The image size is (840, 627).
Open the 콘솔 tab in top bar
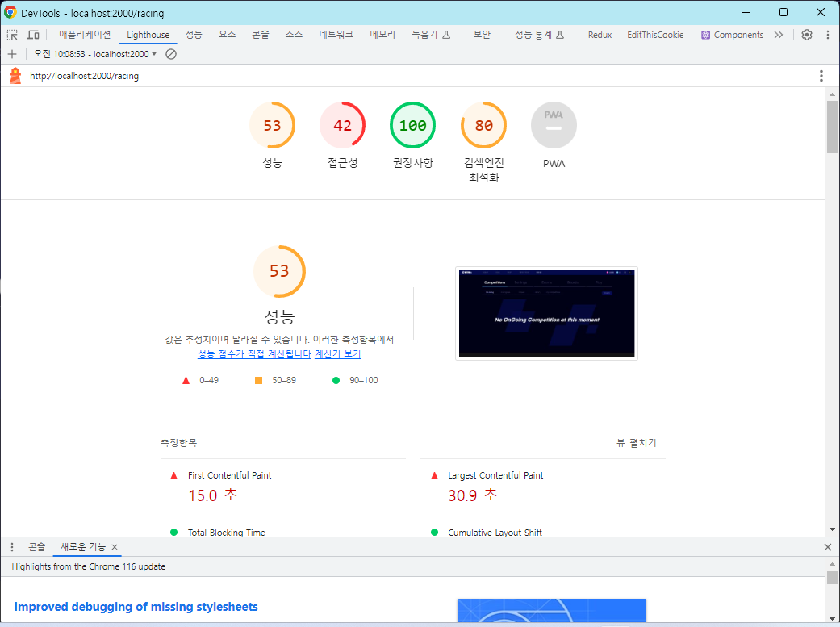click(261, 35)
